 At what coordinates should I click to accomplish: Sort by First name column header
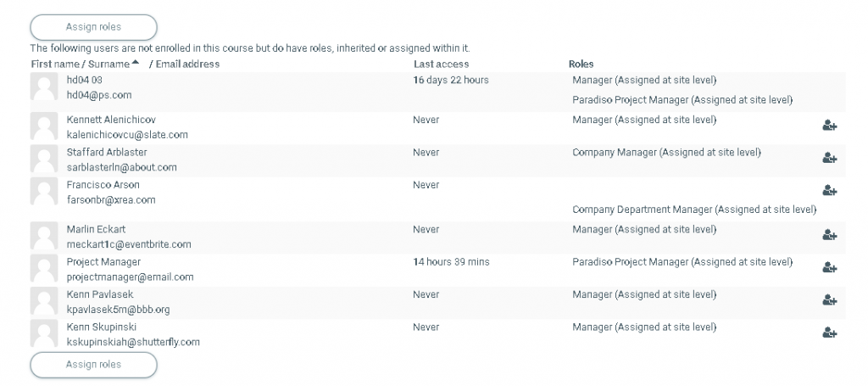click(54, 64)
